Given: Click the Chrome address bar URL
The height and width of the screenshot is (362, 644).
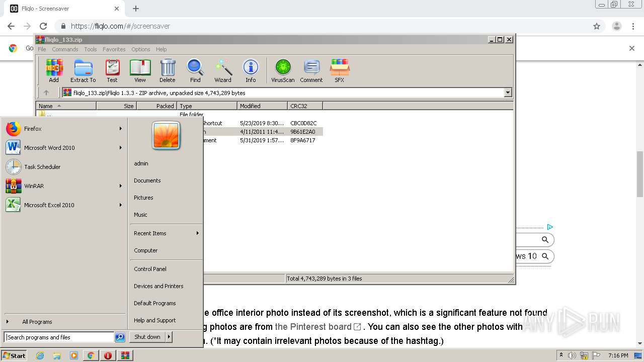Looking at the screenshot, I should click(120, 26).
